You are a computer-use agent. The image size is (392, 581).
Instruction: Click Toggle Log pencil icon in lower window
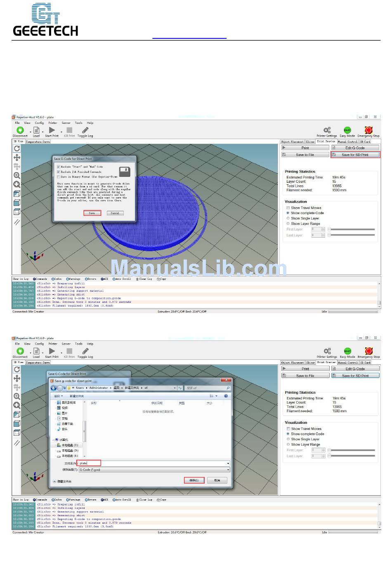pos(85,351)
